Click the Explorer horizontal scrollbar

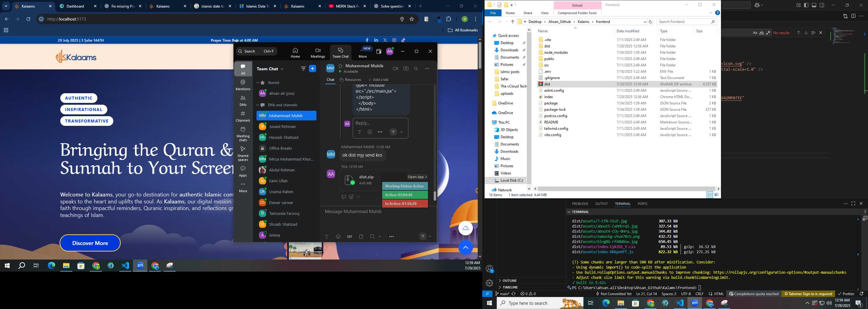pyautogui.click(x=627, y=189)
